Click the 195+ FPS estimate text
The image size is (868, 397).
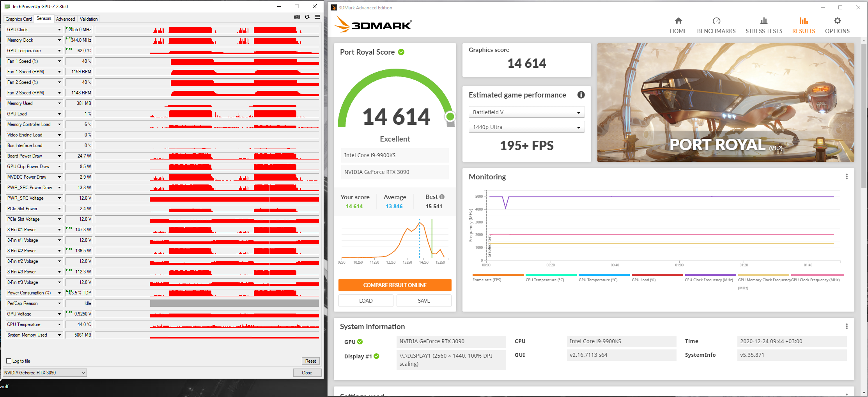coord(526,145)
